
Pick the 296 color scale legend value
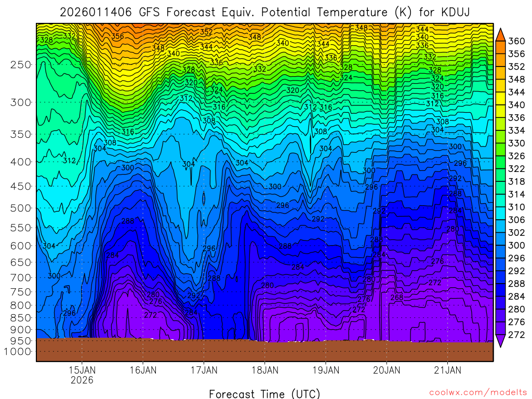pyautogui.click(x=516, y=258)
